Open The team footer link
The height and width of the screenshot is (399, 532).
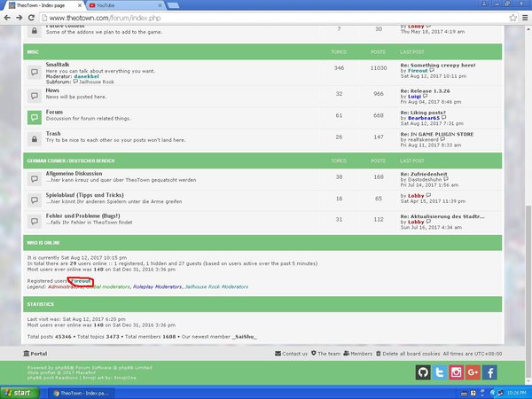pyautogui.click(x=325, y=354)
